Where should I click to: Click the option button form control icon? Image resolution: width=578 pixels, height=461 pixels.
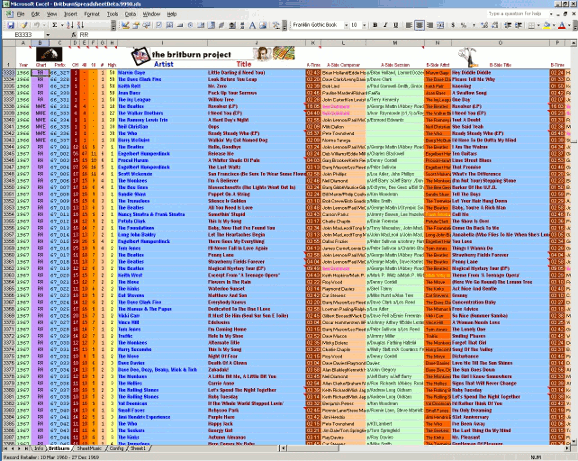(191, 25)
